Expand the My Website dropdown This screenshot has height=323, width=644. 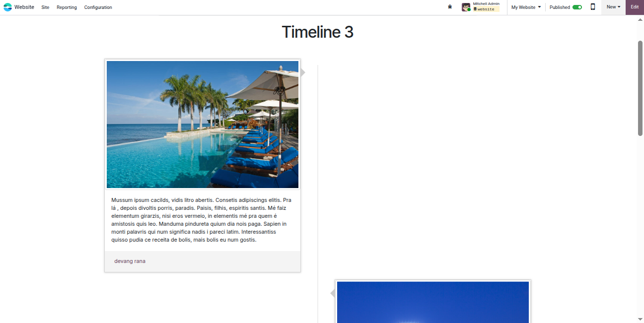(x=526, y=7)
